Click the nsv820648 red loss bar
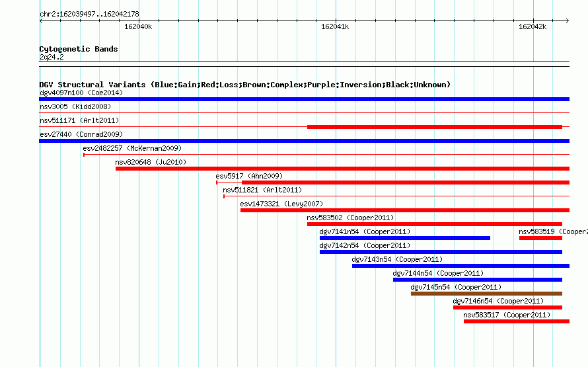The height and width of the screenshot is (367, 588). click(x=342, y=169)
